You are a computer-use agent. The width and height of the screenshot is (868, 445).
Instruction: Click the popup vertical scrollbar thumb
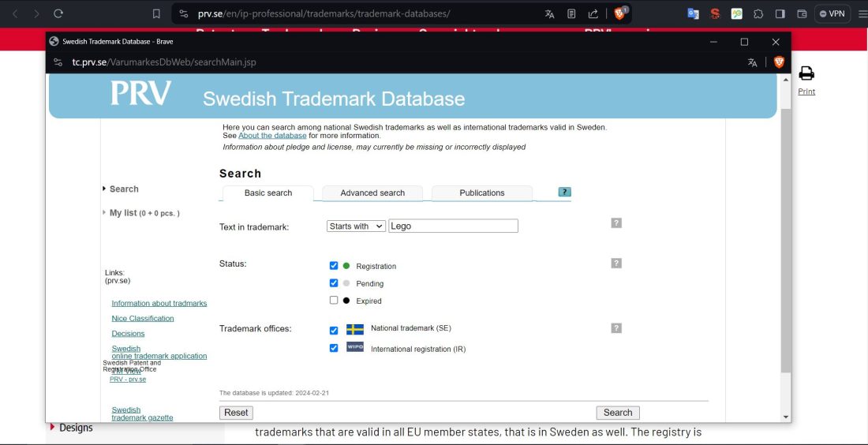tap(786, 241)
